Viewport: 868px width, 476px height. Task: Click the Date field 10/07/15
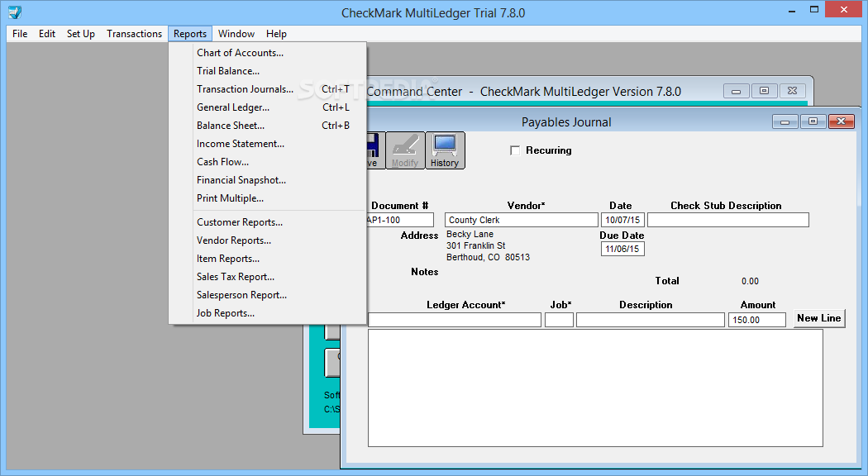pos(622,221)
